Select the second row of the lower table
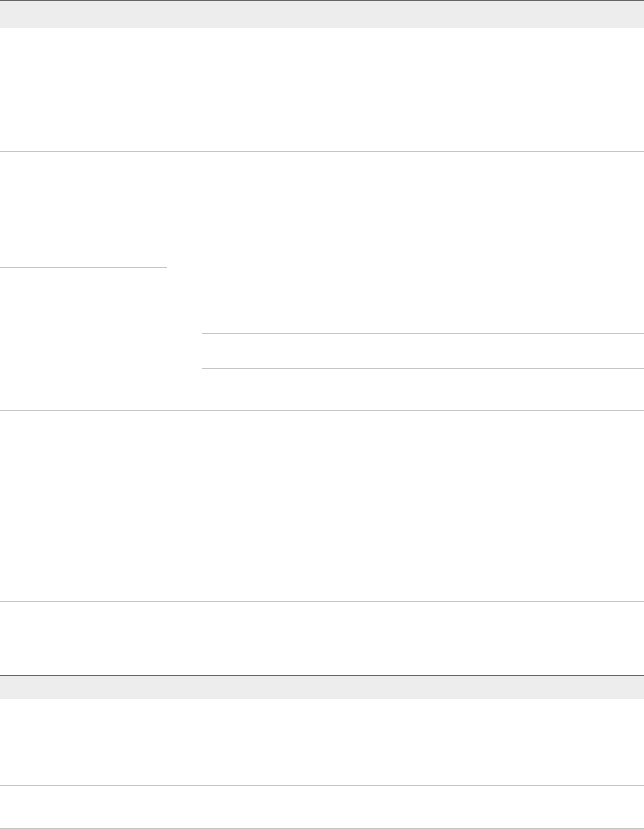 [x=322, y=763]
